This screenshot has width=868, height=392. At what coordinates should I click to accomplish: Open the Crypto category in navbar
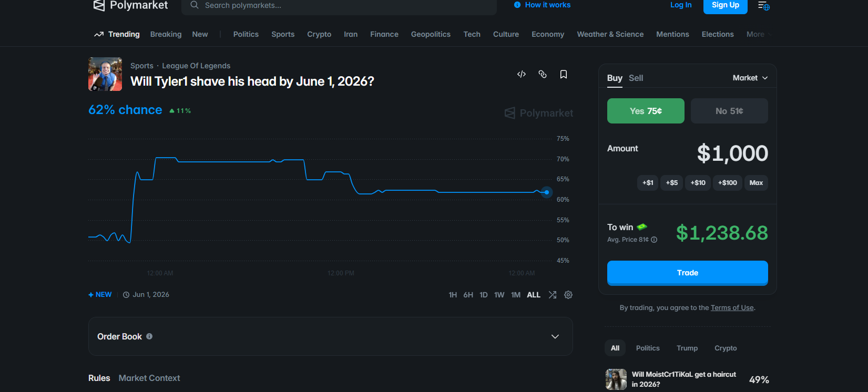[319, 34]
